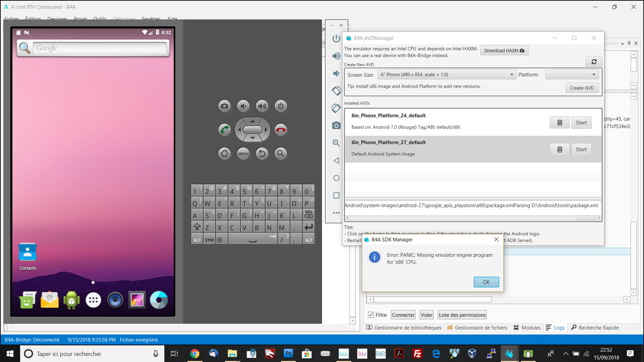The image size is (644, 362).
Task: Switch to the Logs tab
Action: [x=555, y=328]
